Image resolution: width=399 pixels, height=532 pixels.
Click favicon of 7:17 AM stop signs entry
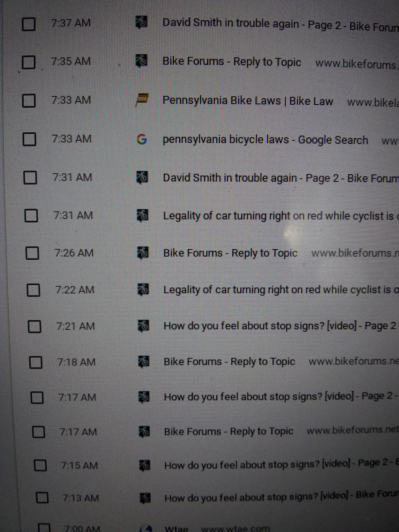coord(144,397)
